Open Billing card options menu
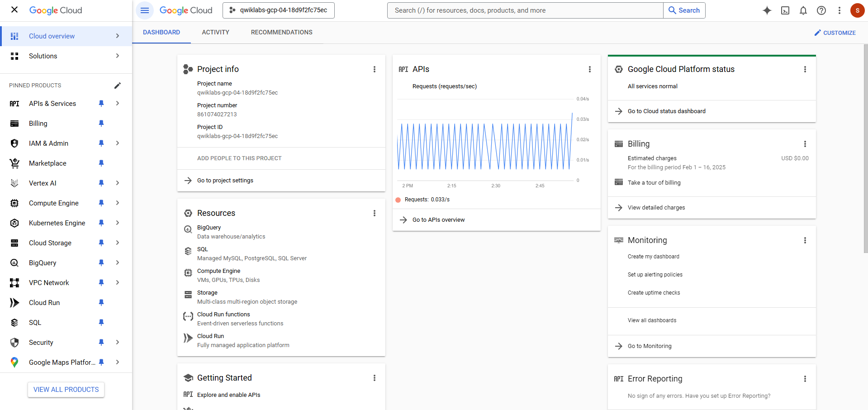The image size is (868, 410). (805, 144)
